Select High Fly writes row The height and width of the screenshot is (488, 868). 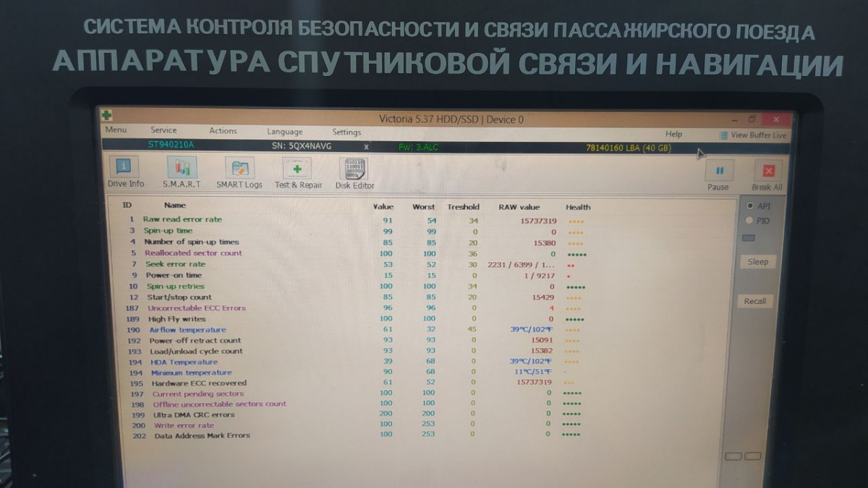(354, 319)
